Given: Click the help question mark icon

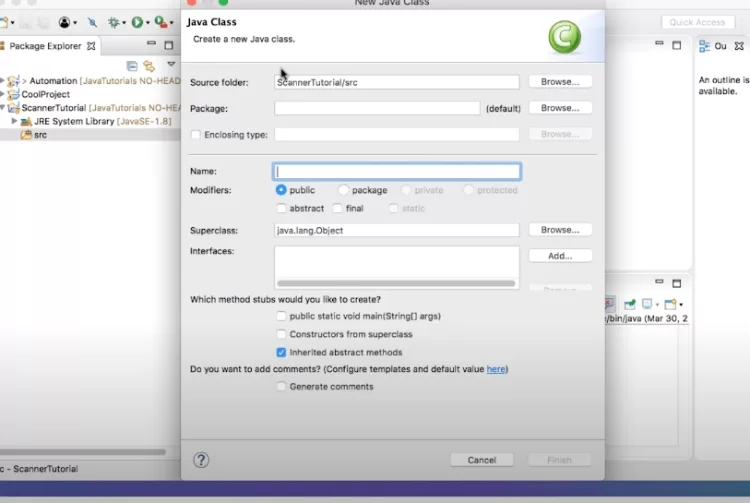Looking at the screenshot, I should 201,460.
